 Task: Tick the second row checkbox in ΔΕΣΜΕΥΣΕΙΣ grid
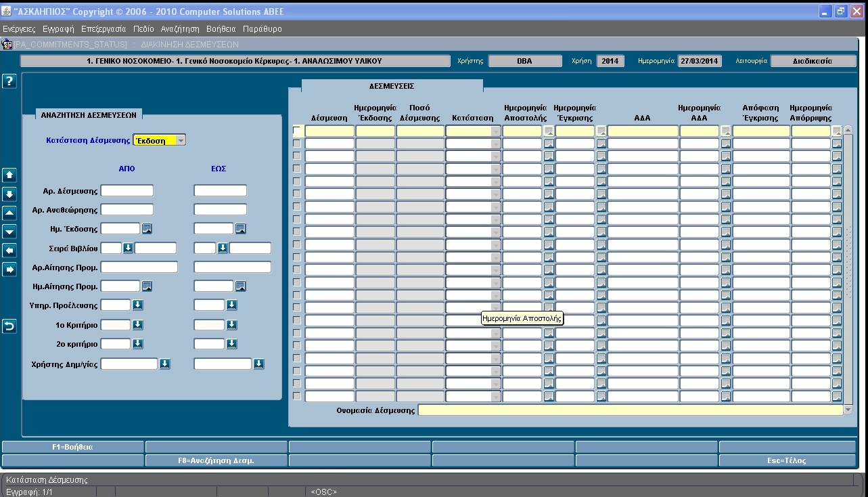(296, 143)
